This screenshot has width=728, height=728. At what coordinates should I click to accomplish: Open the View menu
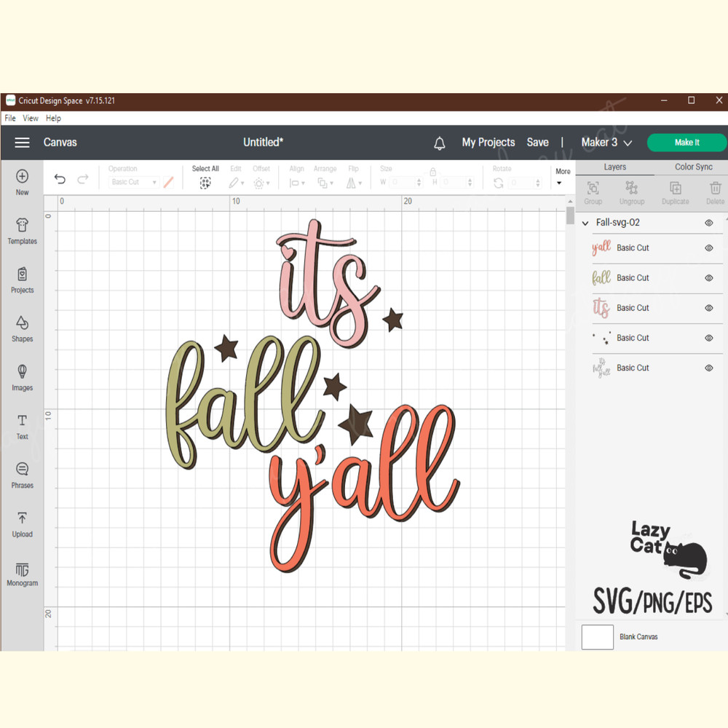(x=30, y=118)
